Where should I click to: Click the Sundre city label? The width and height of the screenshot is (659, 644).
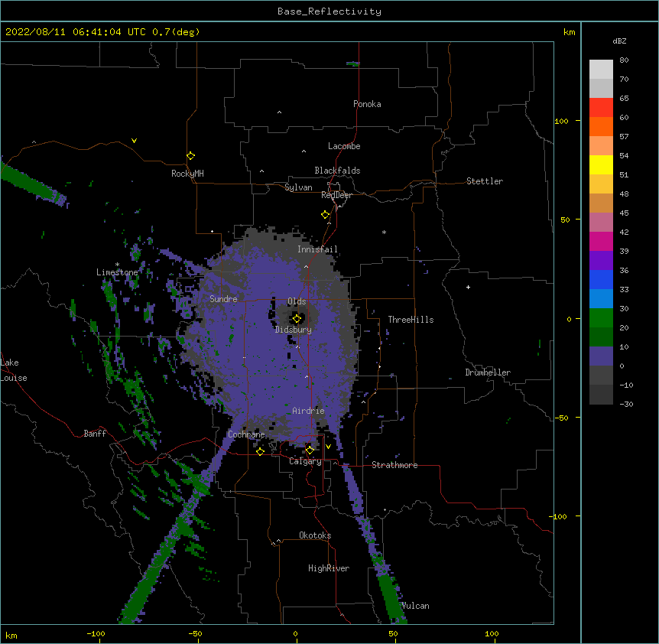223,299
